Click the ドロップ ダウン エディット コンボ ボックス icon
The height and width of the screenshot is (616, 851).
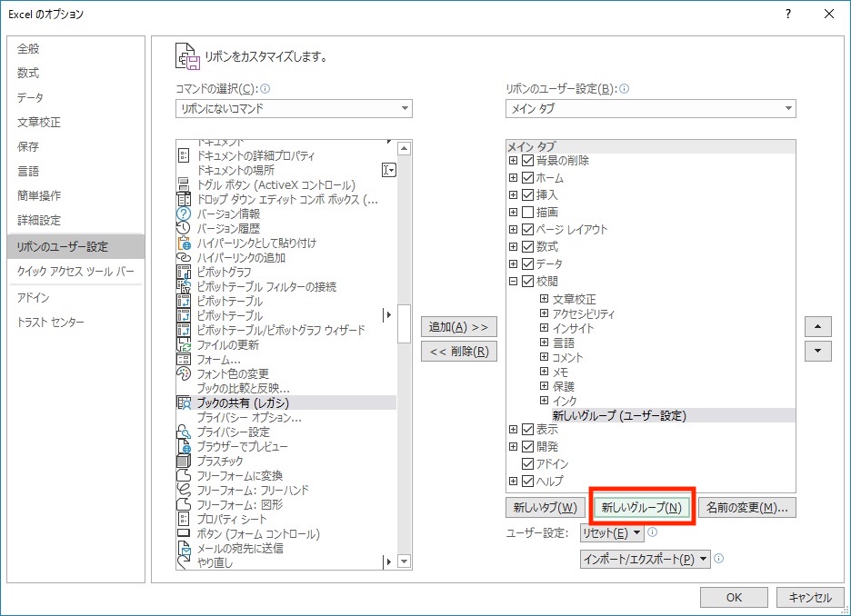coord(184,200)
